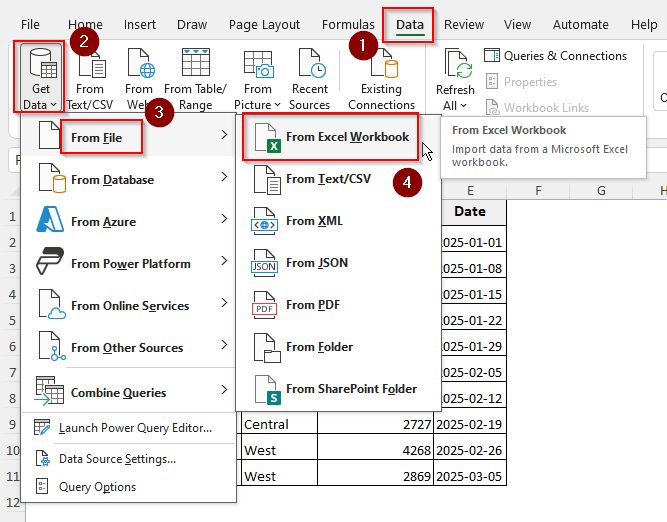This screenshot has width=667, height=522.
Task: Click the Power Platform logo icon
Action: [50, 261]
